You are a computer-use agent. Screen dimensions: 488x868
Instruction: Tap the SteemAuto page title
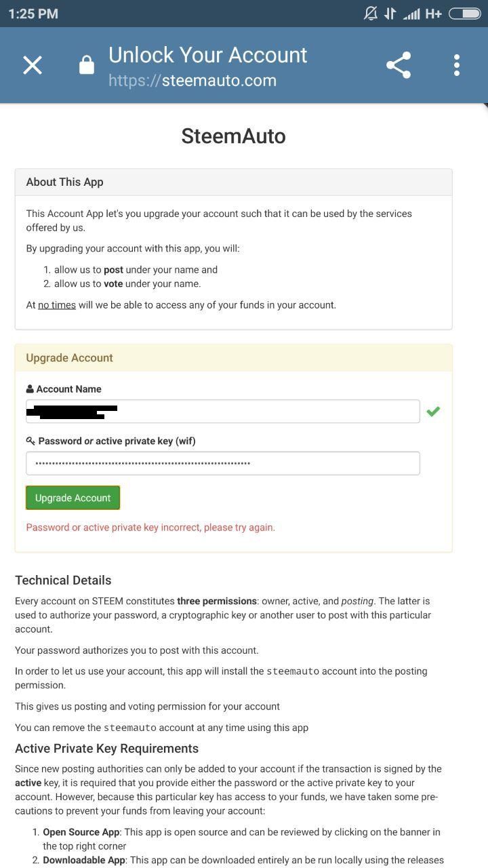233,136
